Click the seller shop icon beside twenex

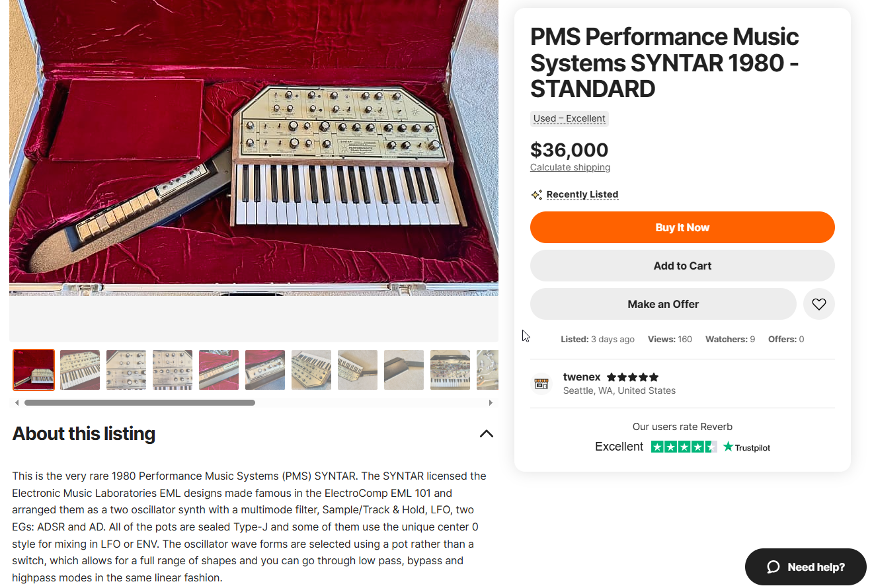[541, 384]
